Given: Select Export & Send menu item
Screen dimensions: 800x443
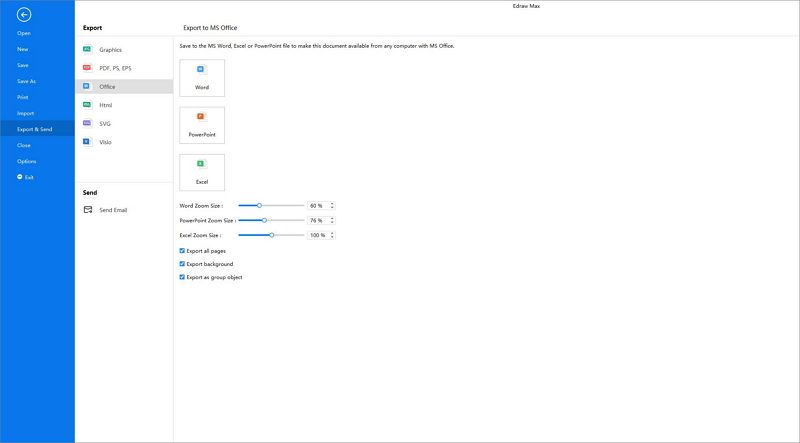Looking at the screenshot, I should click(x=37, y=129).
